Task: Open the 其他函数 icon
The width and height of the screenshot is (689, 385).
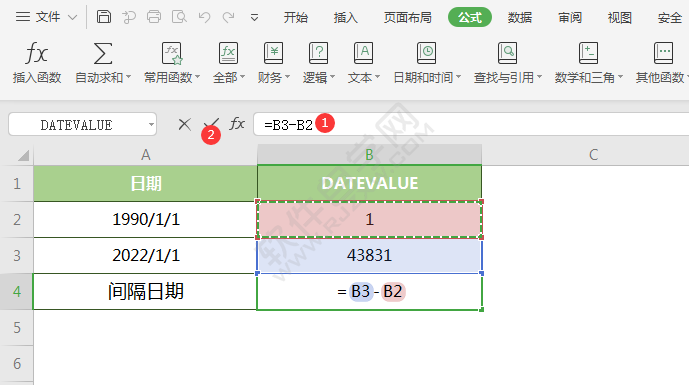Action: (663, 53)
